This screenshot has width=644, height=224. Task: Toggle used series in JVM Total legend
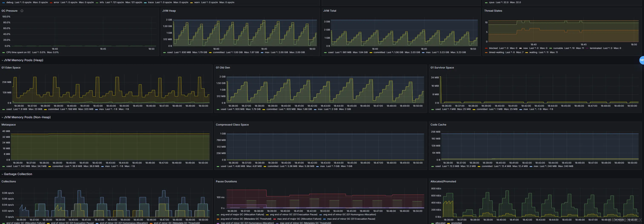coord(331,52)
